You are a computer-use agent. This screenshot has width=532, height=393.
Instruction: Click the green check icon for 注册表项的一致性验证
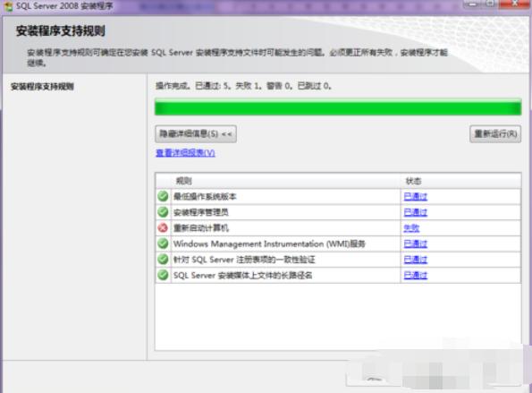point(163,260)
